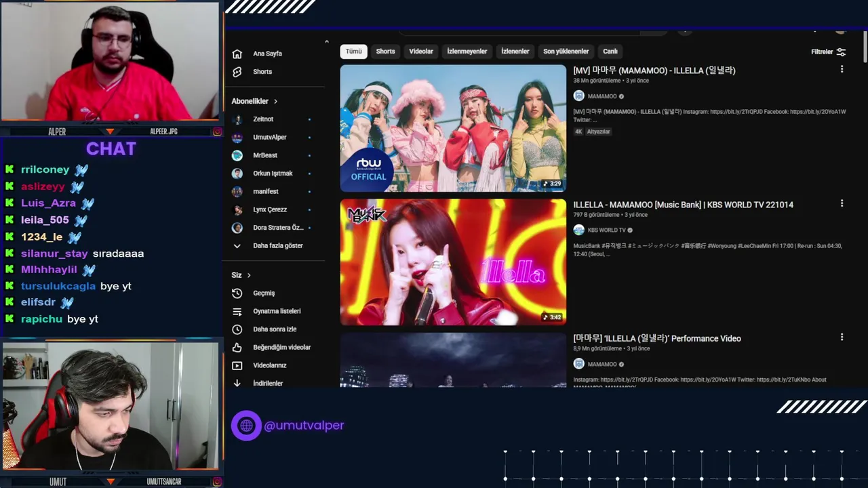Click chat username Luis_Azra

point(48,203)
